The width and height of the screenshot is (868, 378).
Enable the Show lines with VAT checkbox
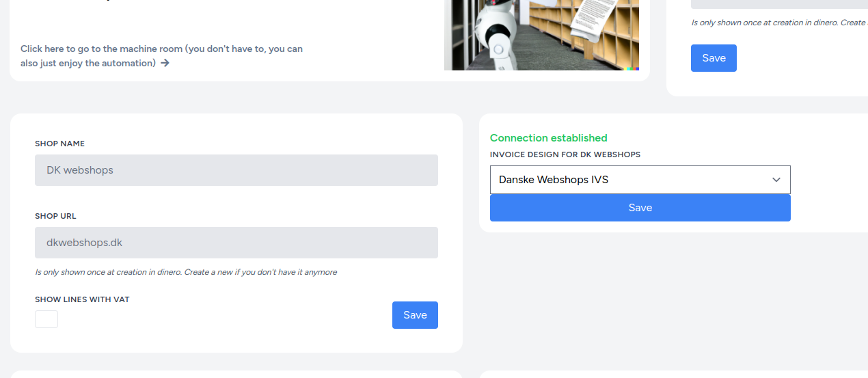(46, 319)
